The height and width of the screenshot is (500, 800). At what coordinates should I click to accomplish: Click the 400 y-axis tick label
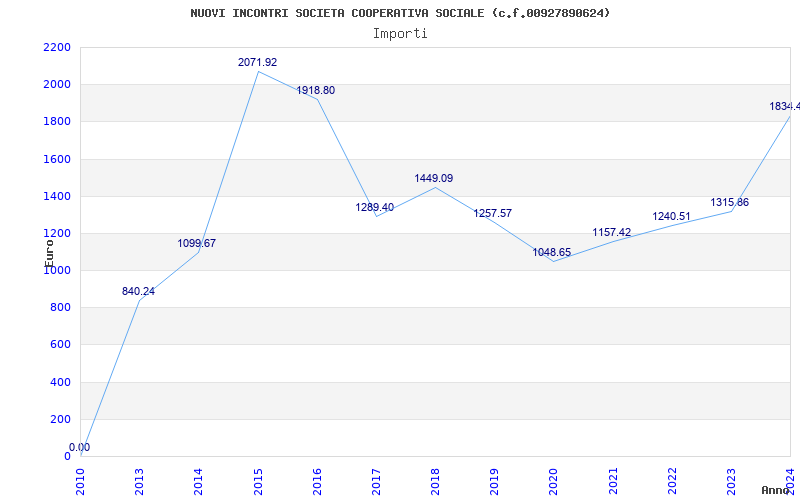click(61, 382)
